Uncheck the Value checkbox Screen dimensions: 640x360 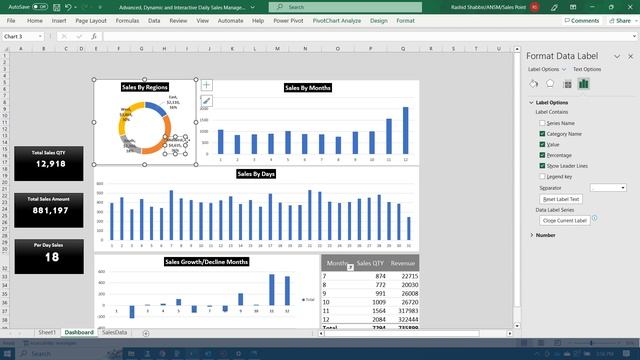coord(542,144)
